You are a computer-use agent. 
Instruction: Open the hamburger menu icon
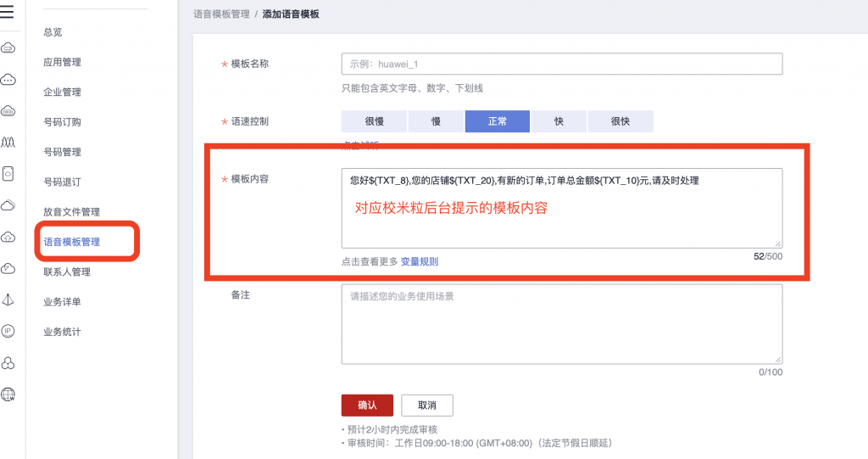[x=7, y=11]
